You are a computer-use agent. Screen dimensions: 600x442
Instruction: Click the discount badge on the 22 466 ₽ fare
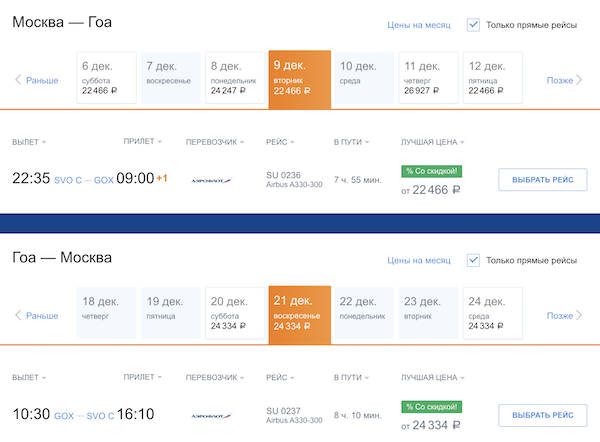tap(432, 171)
